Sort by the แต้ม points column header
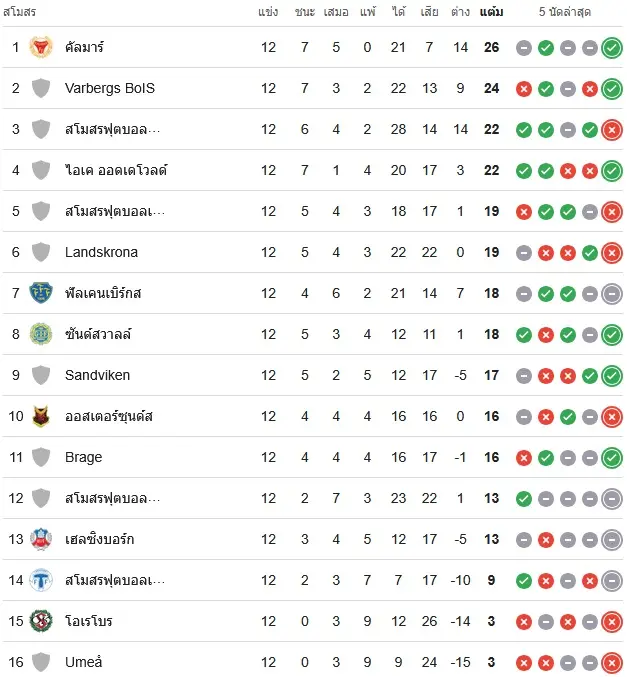 pyautogui.click(x=491, y=12)
